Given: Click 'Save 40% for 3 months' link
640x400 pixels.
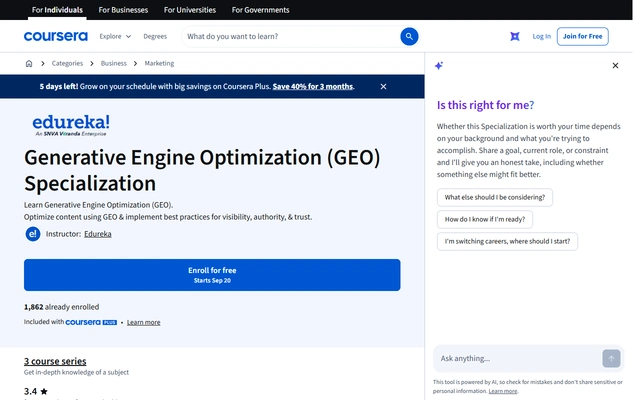Looking at the screenshot, I should click(x=313, y=87).
